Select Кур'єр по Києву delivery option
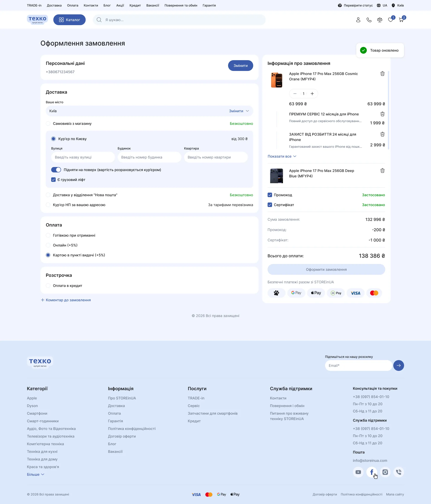The width and height of the screenshot is (431, 504). (x=53, y=139)
